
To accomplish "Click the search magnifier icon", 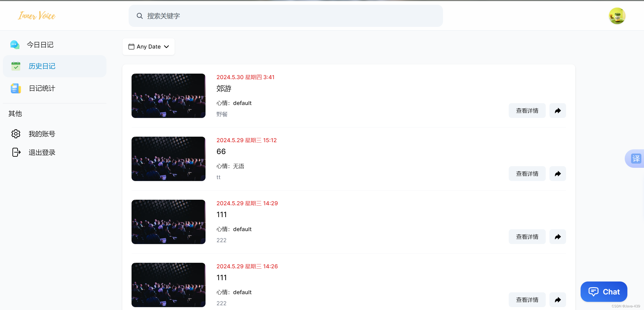I will pyautogui.click(x=140, y=16).
